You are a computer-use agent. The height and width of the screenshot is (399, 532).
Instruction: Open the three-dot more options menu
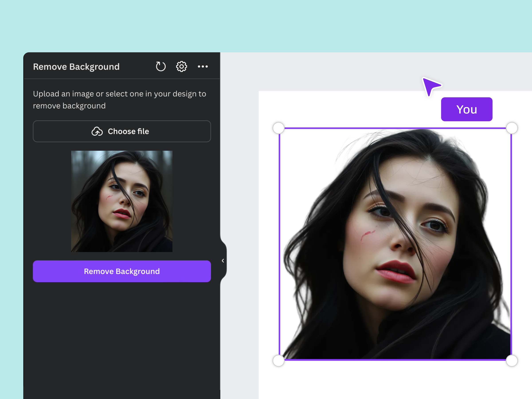coord(203,67)
